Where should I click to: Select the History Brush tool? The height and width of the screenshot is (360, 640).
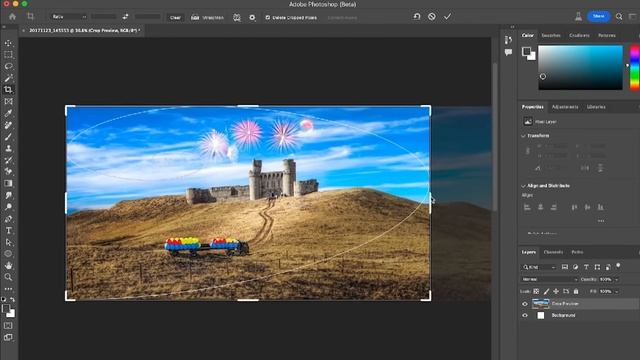(x=8, y=160)
